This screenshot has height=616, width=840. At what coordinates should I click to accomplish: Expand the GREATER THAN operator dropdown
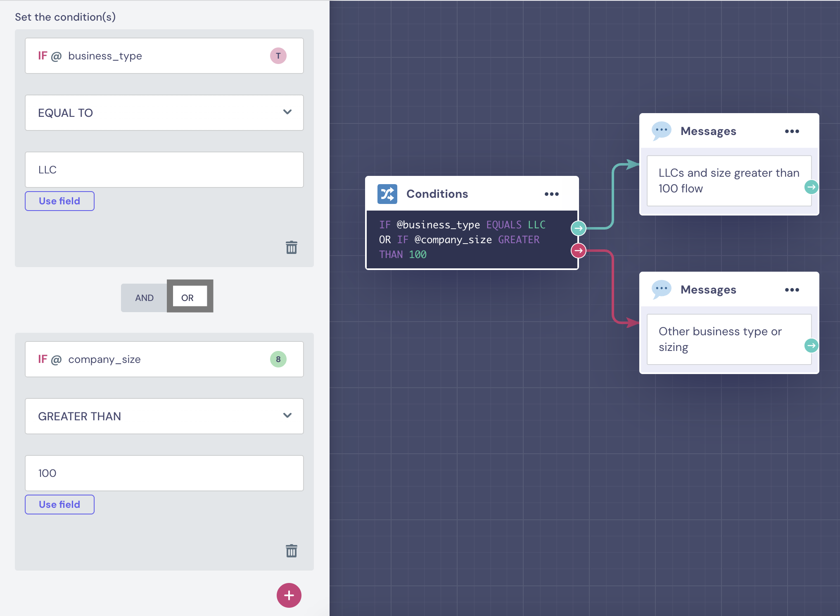[x=164, y=416]
